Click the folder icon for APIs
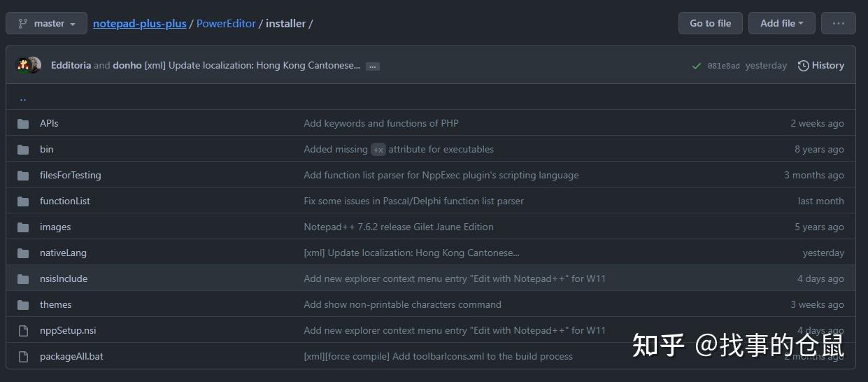 click(x=23, y=124)
